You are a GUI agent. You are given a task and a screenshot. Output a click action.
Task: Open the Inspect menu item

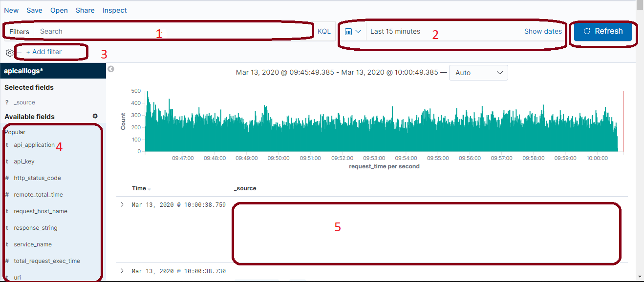[x=114, y=10]
